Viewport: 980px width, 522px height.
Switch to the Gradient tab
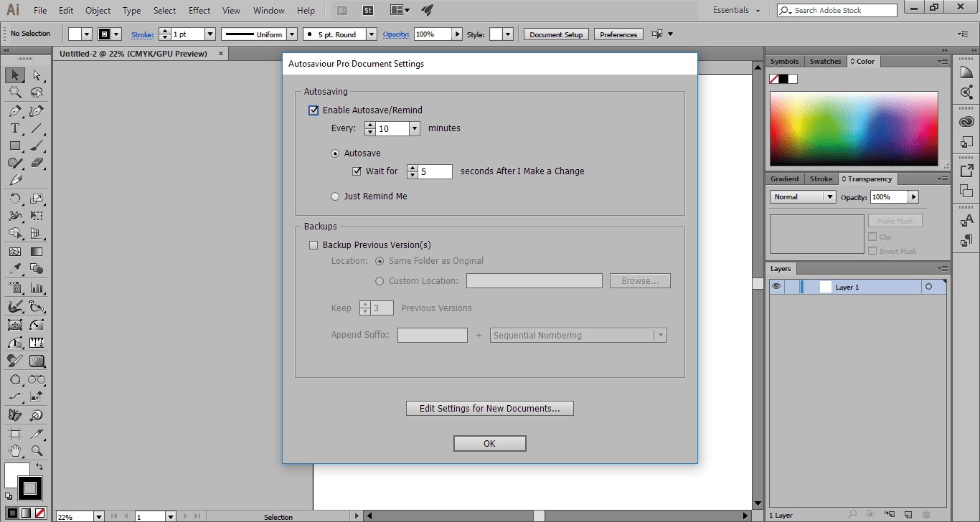[x=784, y=179]
